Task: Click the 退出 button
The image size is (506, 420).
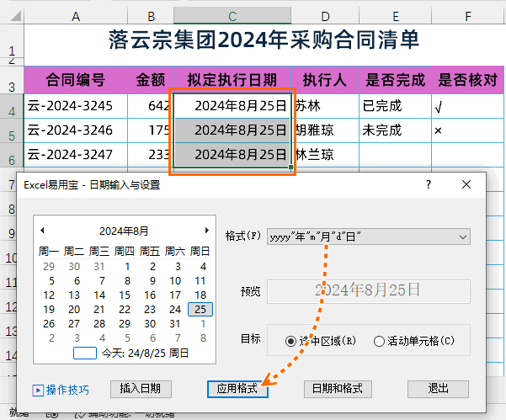Action: point(438,389)
